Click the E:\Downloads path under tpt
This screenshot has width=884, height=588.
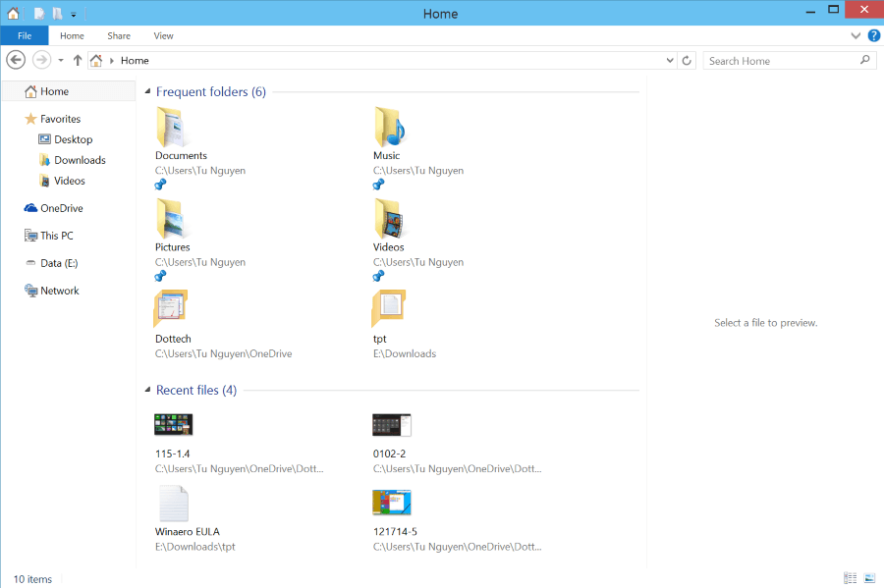[405, 353]
